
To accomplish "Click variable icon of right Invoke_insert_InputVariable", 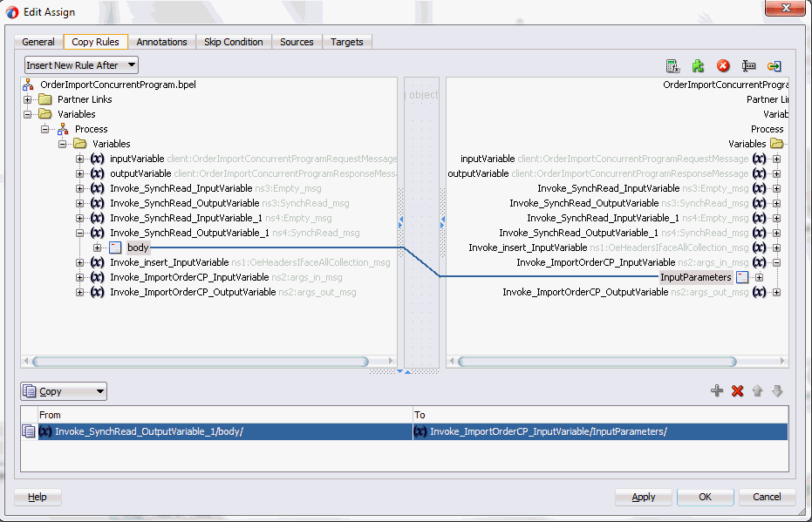I will (759, 247).
